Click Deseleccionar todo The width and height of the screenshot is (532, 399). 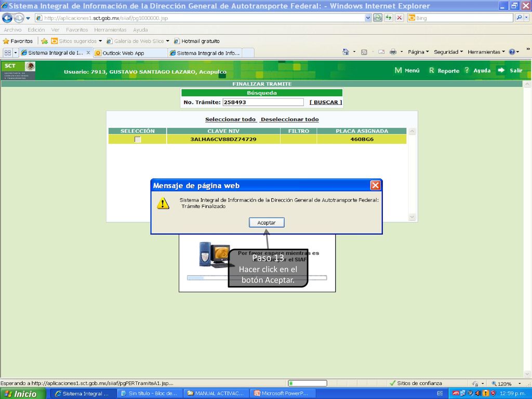coord(290,119)
